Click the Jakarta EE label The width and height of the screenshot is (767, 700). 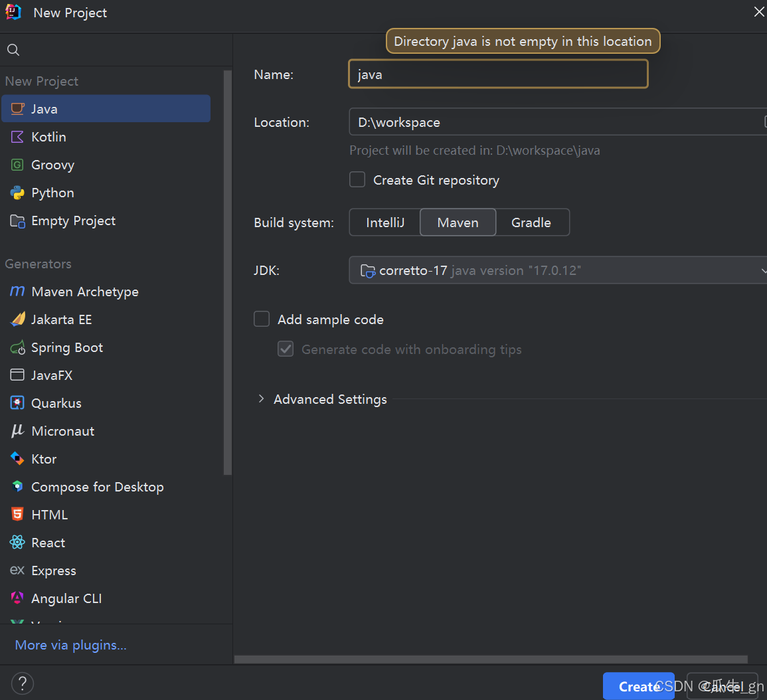[62, 319]
